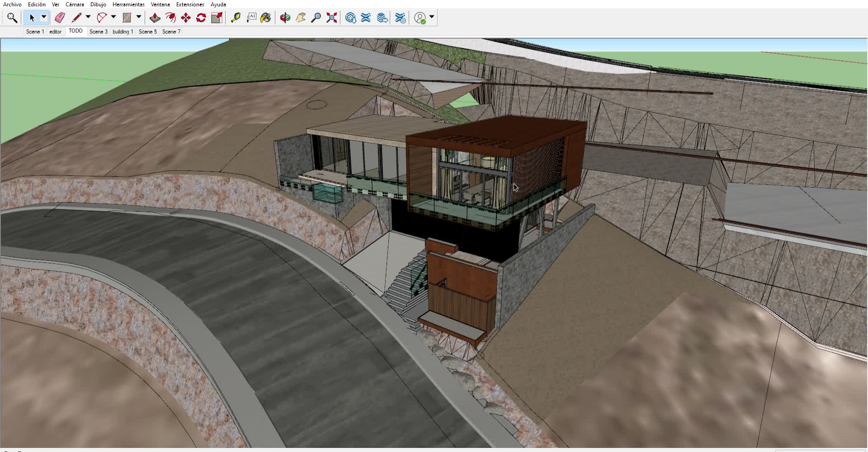This screenshot has height=452, width=868.
Task: Click the Search magnifier in toolbar
Action: click(12, 18)
